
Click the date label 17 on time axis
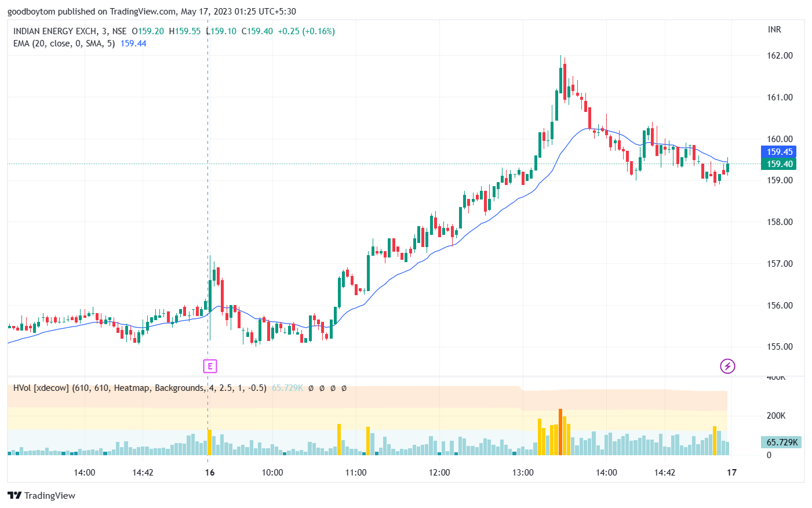tap(732, 473)
